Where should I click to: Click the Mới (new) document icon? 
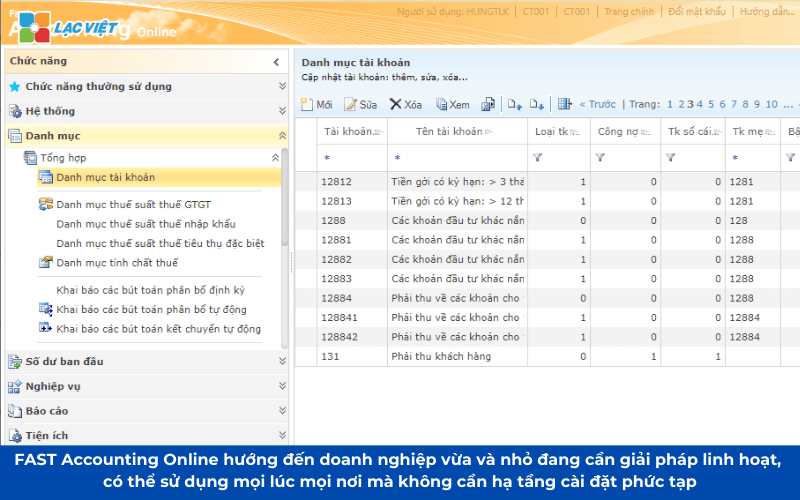(307, 104)
